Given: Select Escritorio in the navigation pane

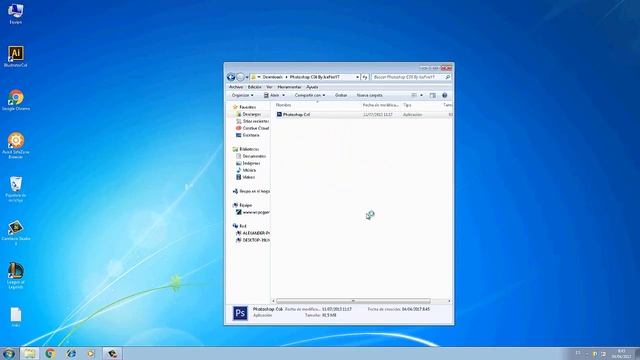Looking at the screenshot, I should pos(247,135).
